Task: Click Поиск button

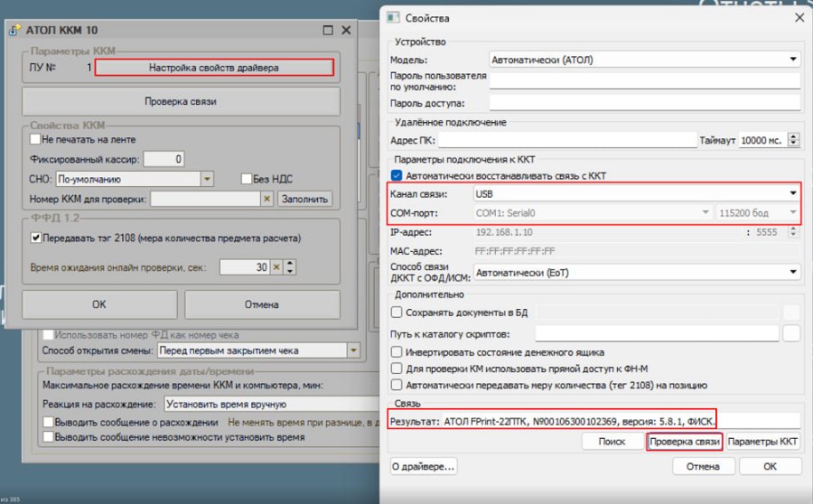Action: coord(612,442)
